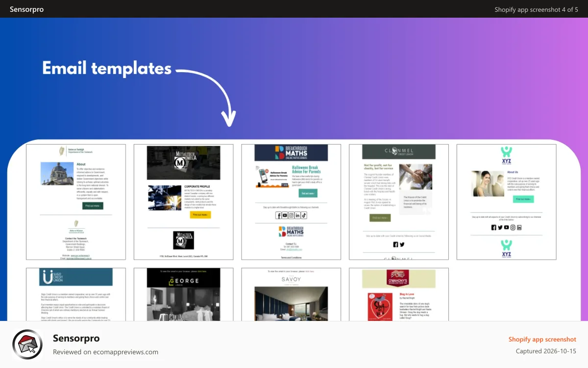Viewport: 588px width, 368px height.
Task: Click the welding sparks photo in Metaltech template
Action: click(x=165, y=197)
